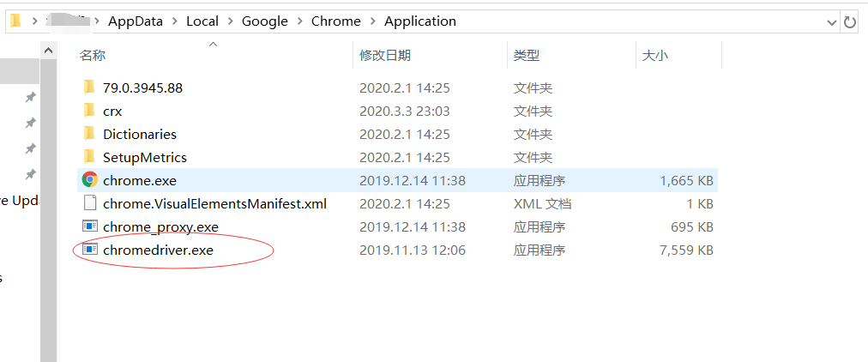Click the first pin icon in navigation pane
868x362 pixels.
point(31,97)
